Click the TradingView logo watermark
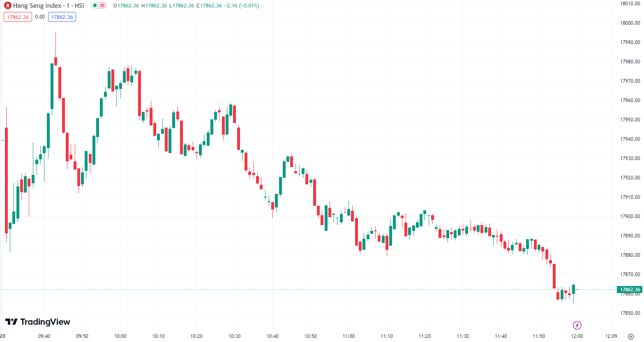The width and height of the screenshot is (644, 342). point(38,322)
